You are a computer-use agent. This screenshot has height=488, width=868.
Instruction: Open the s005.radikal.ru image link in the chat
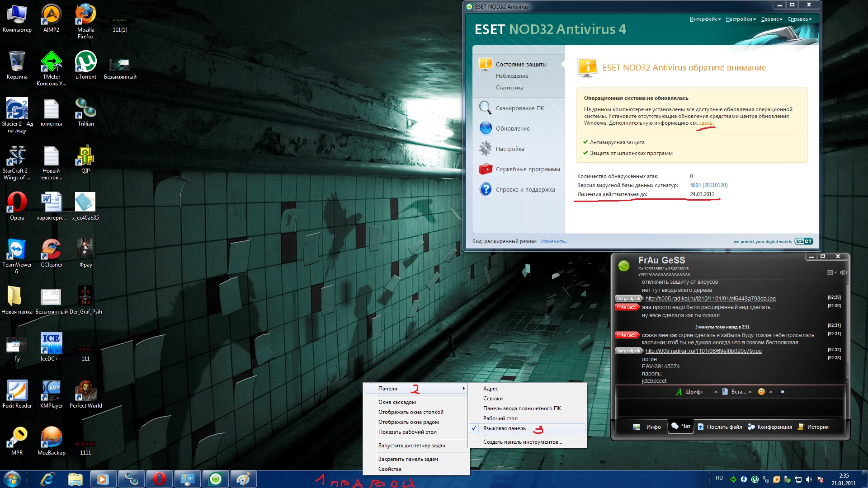pyautogui.click(x=710, y=299)
